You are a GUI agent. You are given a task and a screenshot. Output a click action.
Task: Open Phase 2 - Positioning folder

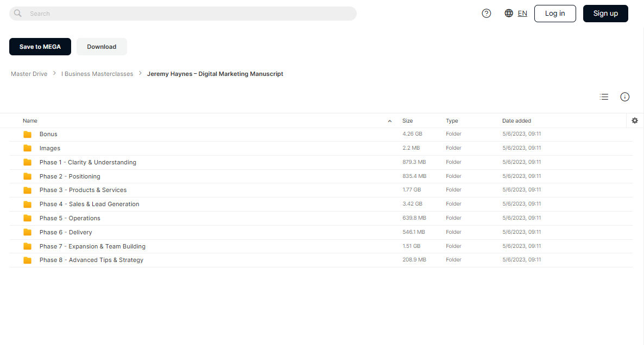(x=70, y=176)
